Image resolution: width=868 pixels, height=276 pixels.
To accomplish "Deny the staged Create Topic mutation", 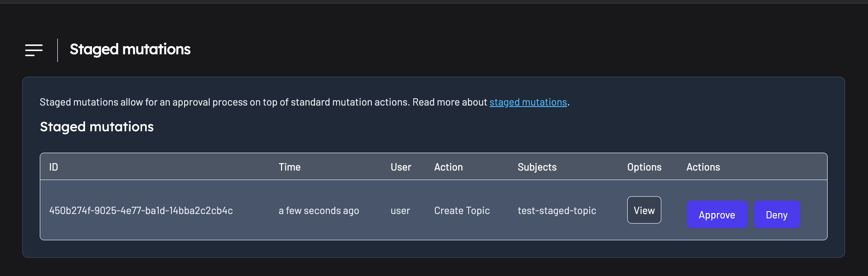I will [x=776, y=215].
